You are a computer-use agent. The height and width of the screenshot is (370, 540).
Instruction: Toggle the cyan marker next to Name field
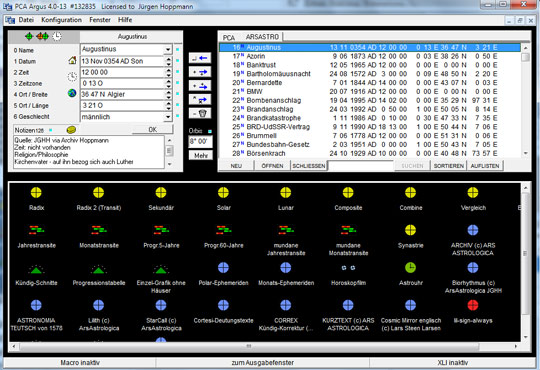[178, 50]
